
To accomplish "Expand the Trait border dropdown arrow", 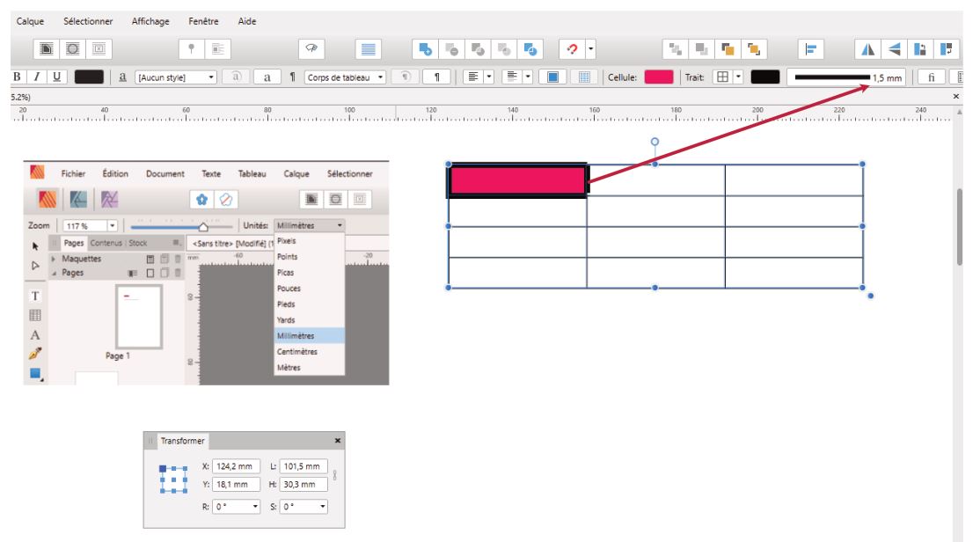I will tap(738, 77).
